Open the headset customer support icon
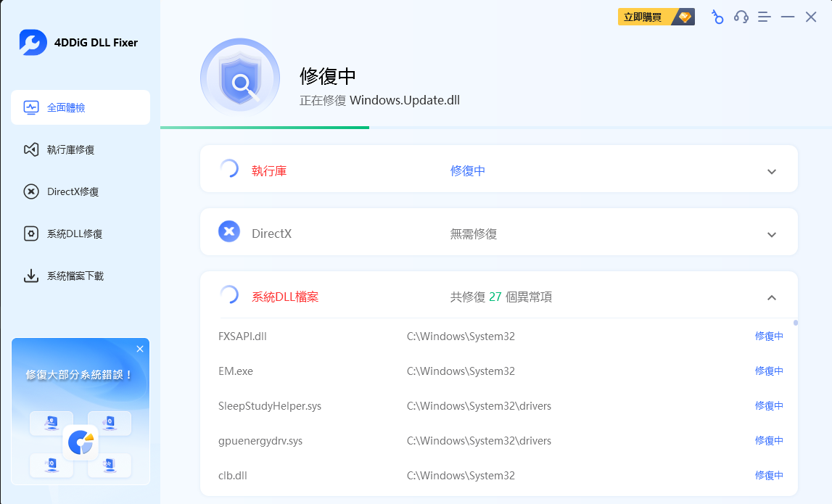The image size is (832, 504). (741, 17)
